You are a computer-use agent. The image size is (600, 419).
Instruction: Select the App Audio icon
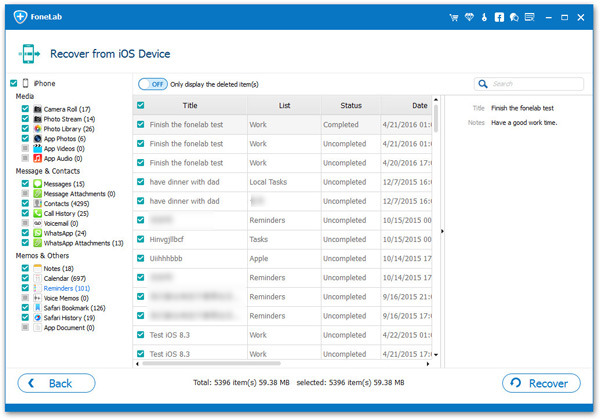tap(38, 158)
